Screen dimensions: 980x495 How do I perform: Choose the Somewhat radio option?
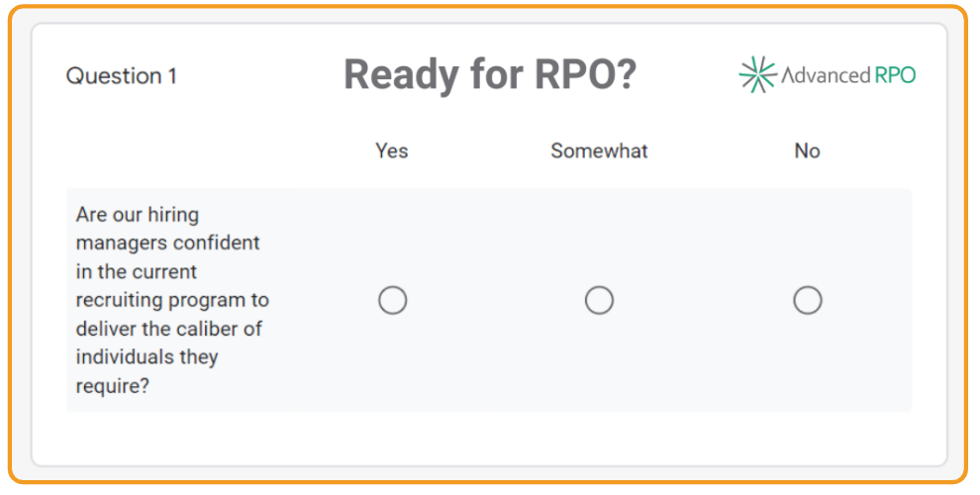click(x=599, y=300)
